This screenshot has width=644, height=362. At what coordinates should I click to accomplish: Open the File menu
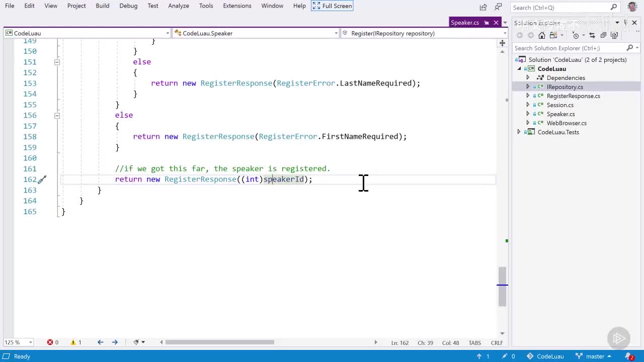pos(10,6)
